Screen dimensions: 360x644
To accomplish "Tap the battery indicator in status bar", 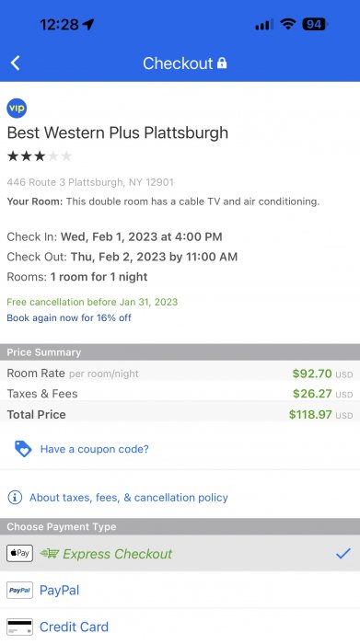I will 314,24.
